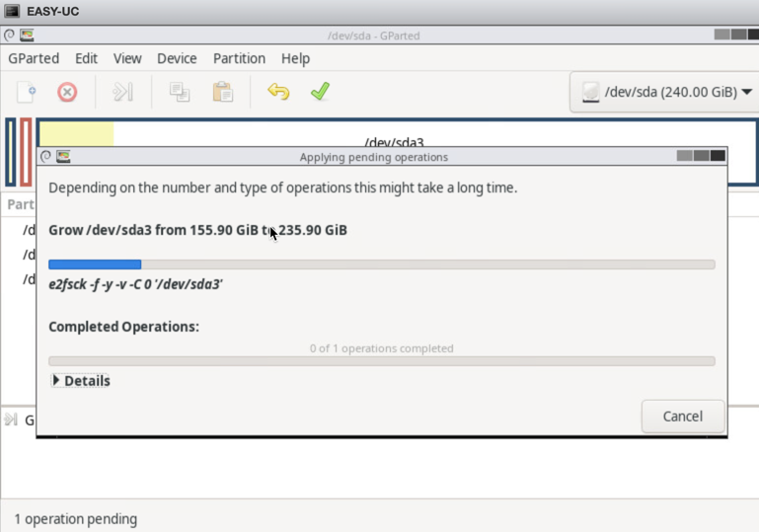Open the Edit menu
Image resolution: width=759 pixels, height=532 pixels.
click(87, 58)
